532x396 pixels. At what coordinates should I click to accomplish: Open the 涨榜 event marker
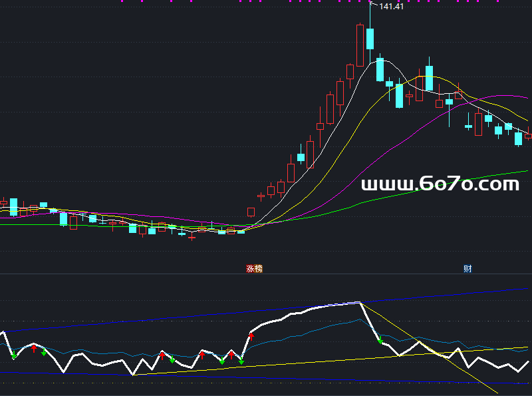tap(254, 269)
